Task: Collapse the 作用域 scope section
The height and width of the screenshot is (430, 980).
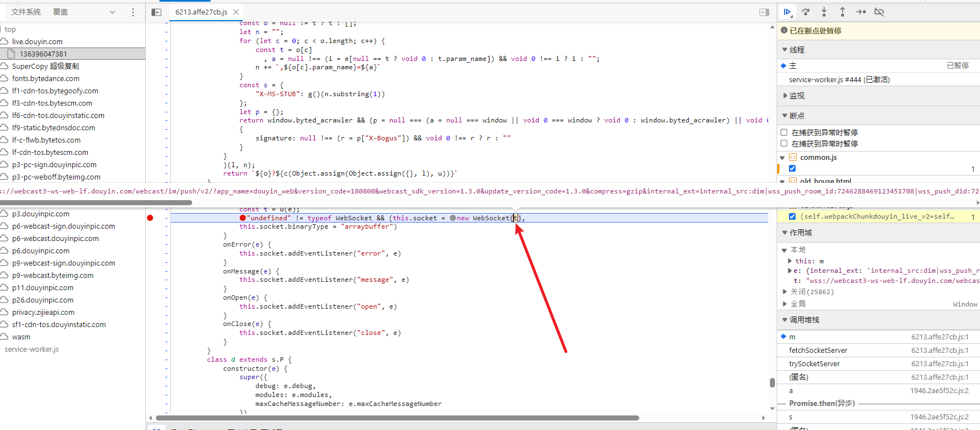Action: point(785,233)
